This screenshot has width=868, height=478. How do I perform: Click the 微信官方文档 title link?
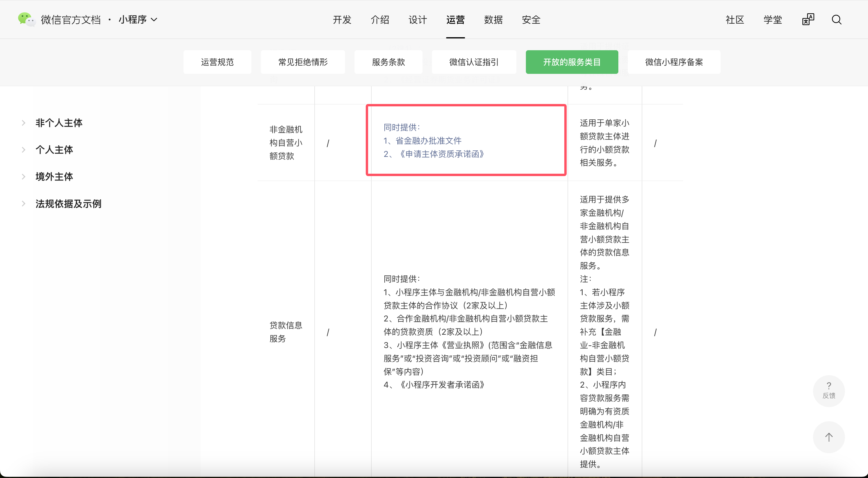click(71, 19)
